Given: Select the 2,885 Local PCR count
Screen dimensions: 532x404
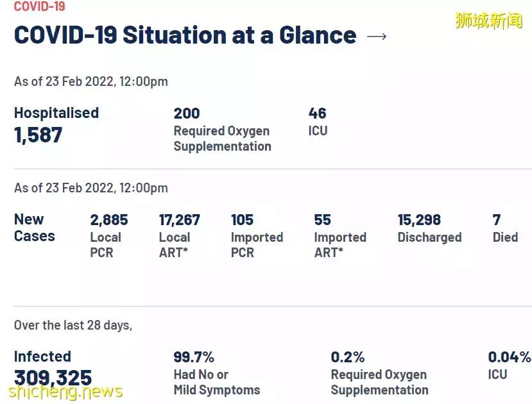Looking at the screenshot, I should tap(109, 235).
